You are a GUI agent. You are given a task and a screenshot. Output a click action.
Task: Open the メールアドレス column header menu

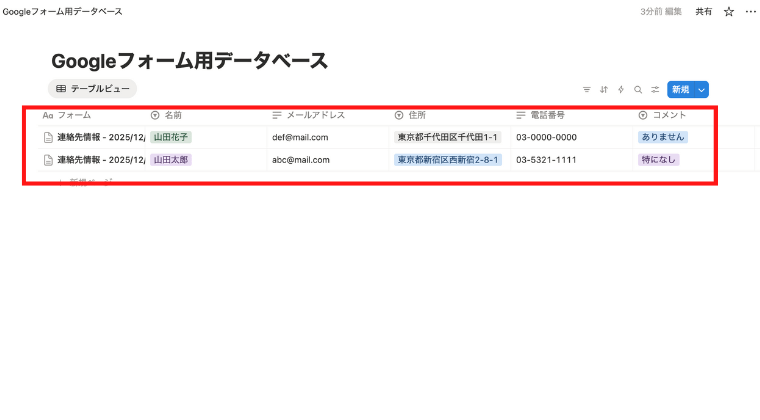[x=316, y=115]
